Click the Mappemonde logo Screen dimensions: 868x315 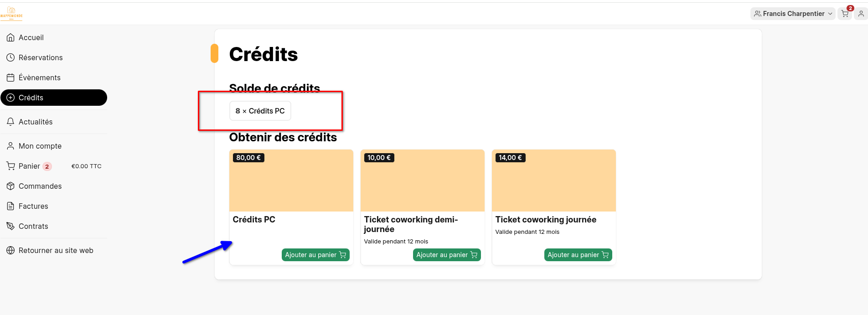pyautogui.click(x=11, y=13)
